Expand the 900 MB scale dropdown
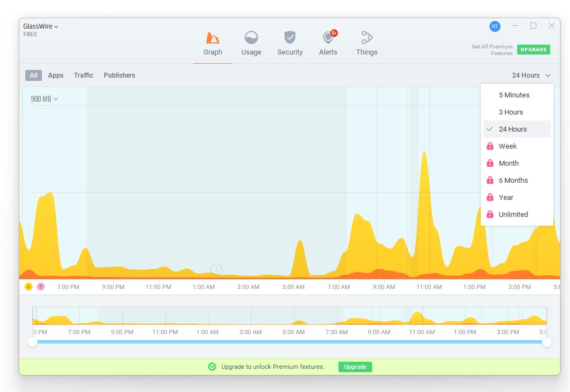Viewport: 570px width, 392px height. (44, 99)
